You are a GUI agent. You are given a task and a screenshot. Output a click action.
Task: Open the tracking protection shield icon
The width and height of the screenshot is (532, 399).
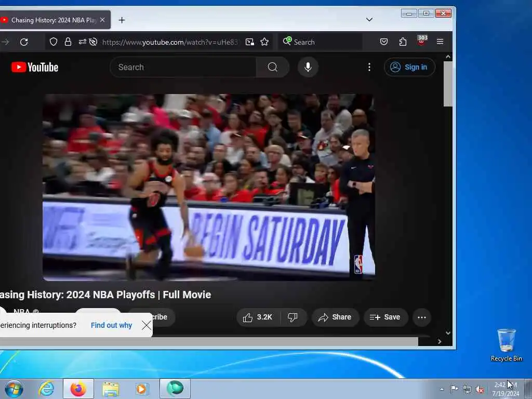[x=54, y=42]
